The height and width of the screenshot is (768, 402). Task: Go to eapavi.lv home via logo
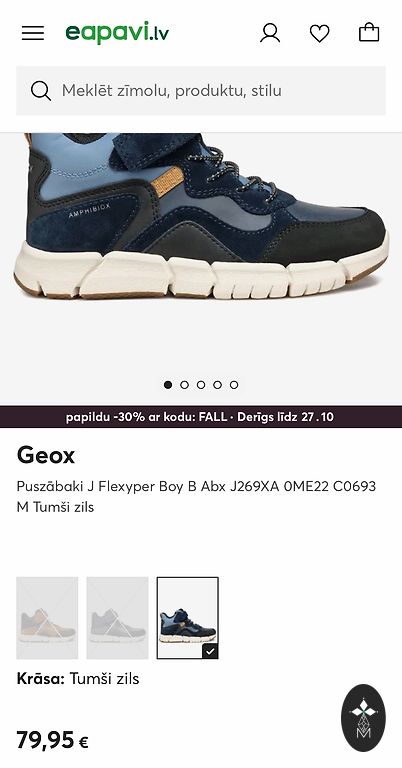coord(118,33)
